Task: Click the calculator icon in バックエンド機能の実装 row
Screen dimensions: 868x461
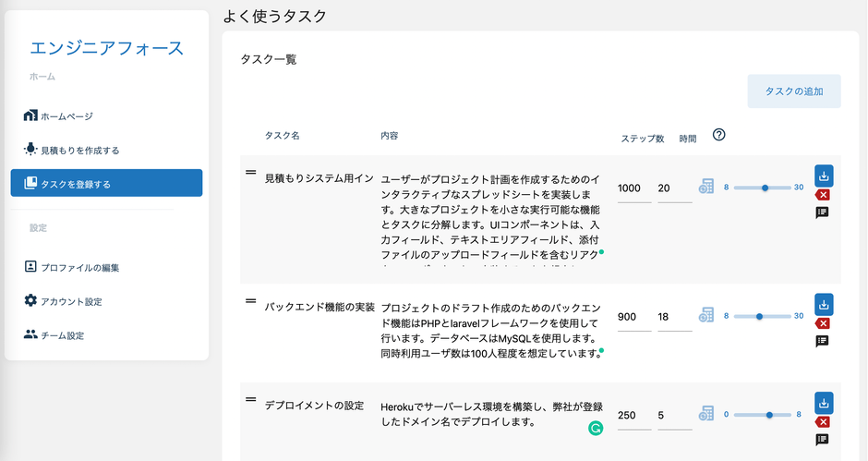Action: click(706, 316)
